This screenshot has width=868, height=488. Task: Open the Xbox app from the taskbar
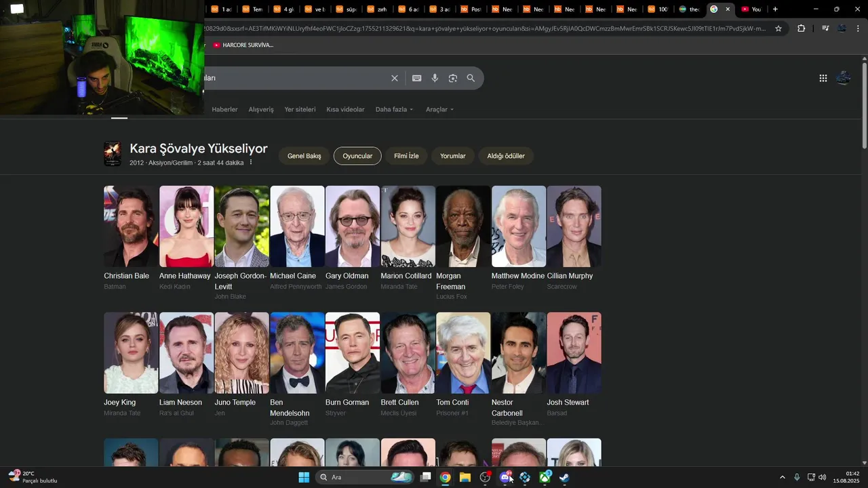coord(545,477)
